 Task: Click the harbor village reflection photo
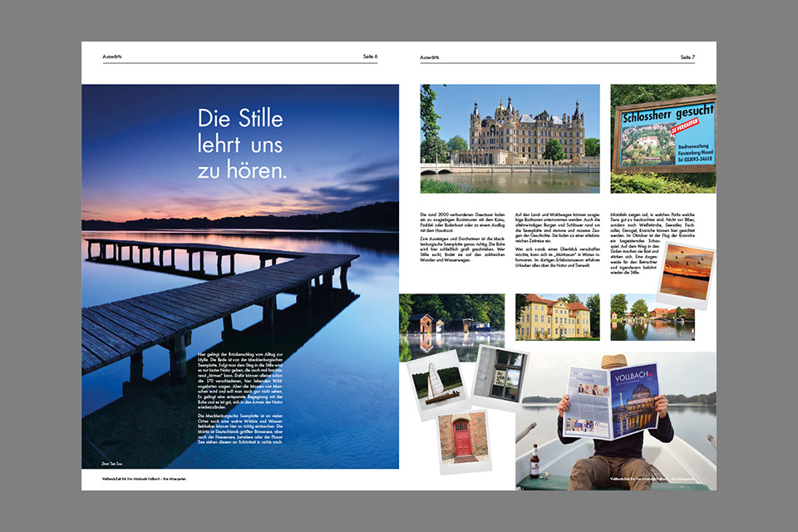(x=652, y=317)
